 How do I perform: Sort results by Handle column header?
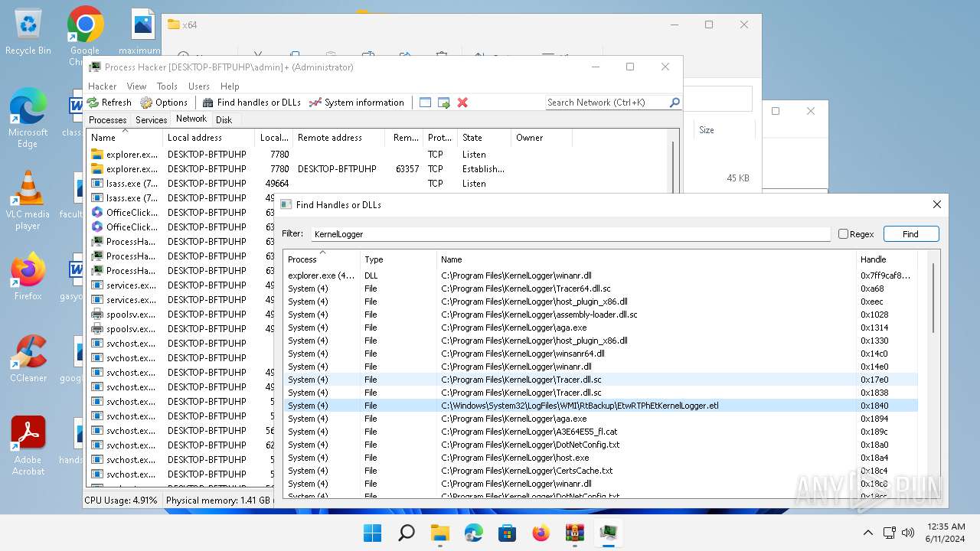click(887, 259)
